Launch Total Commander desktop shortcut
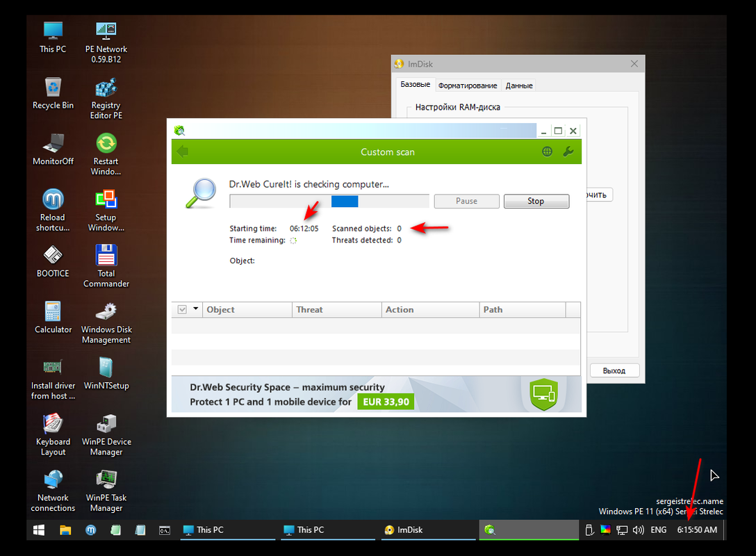 tap(106, 267)
